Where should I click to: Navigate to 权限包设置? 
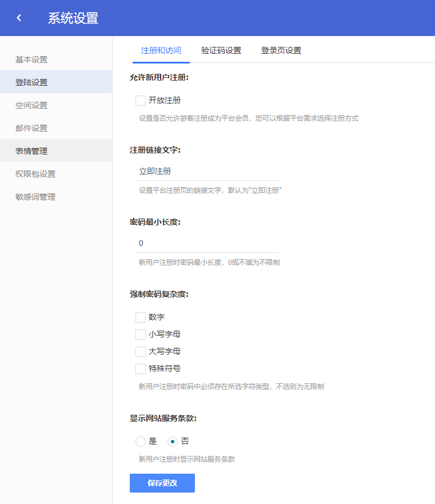click(35, 174)
